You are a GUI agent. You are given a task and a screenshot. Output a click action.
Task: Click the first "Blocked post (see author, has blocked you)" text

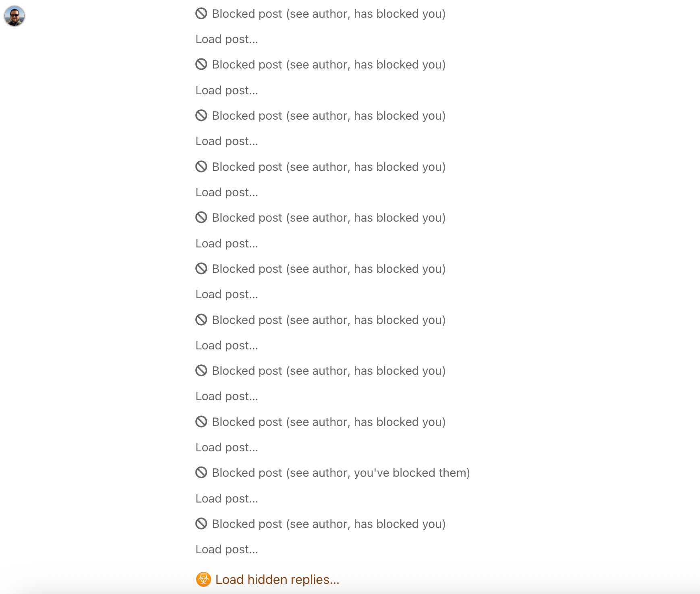click(x=329, y=14)
